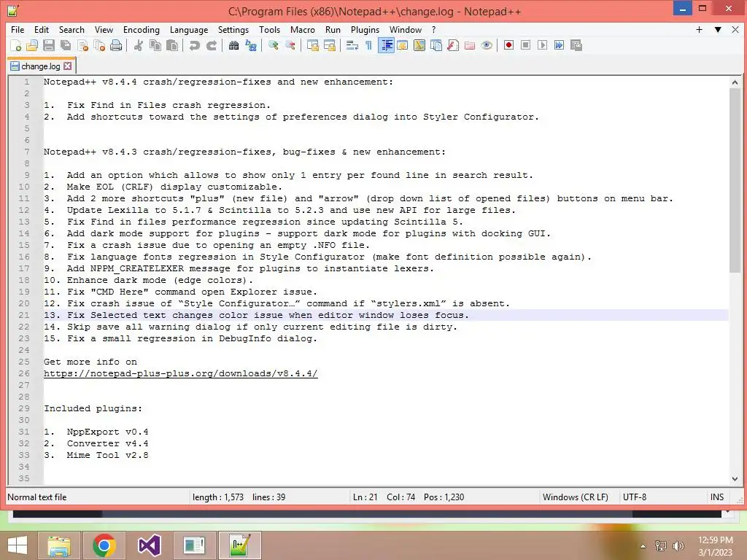
Task: Open the Function List panel icon
Action: click(453, 45)
